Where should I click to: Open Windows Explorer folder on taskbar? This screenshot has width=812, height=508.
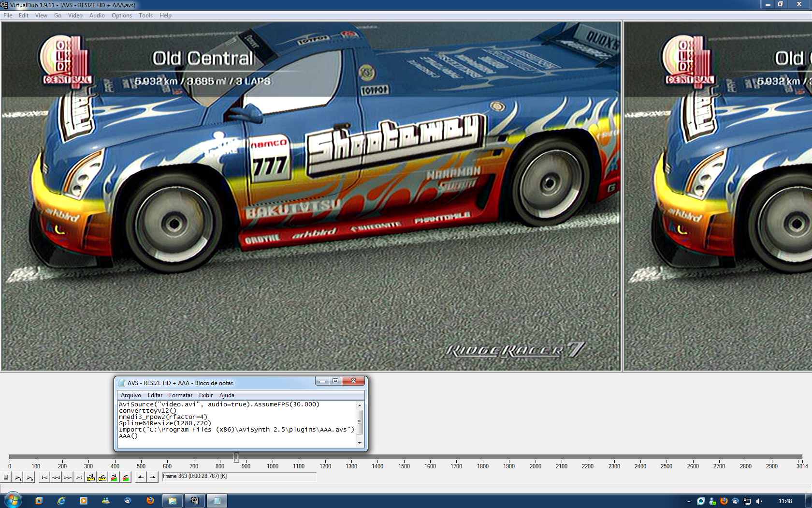coord(173,501)
